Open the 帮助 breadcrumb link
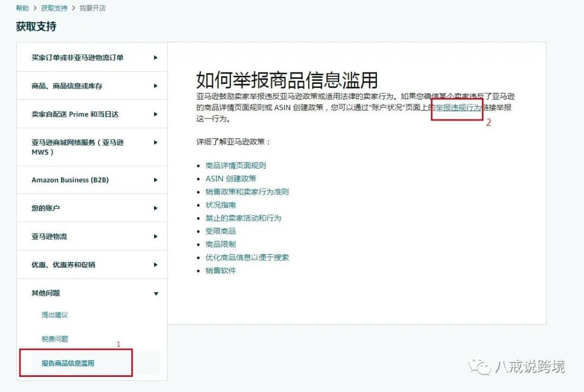This screenshot has height=392, width=584. [x=22, y=8]
